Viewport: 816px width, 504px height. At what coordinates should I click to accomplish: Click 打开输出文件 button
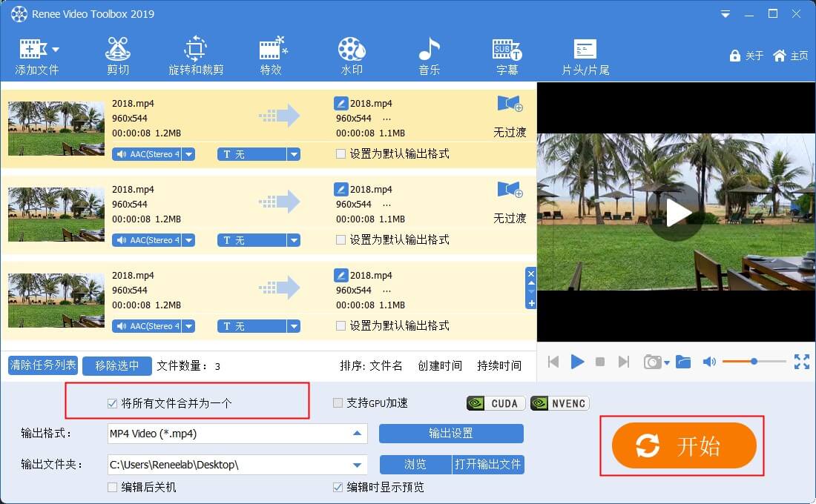(x=487, y=465)
